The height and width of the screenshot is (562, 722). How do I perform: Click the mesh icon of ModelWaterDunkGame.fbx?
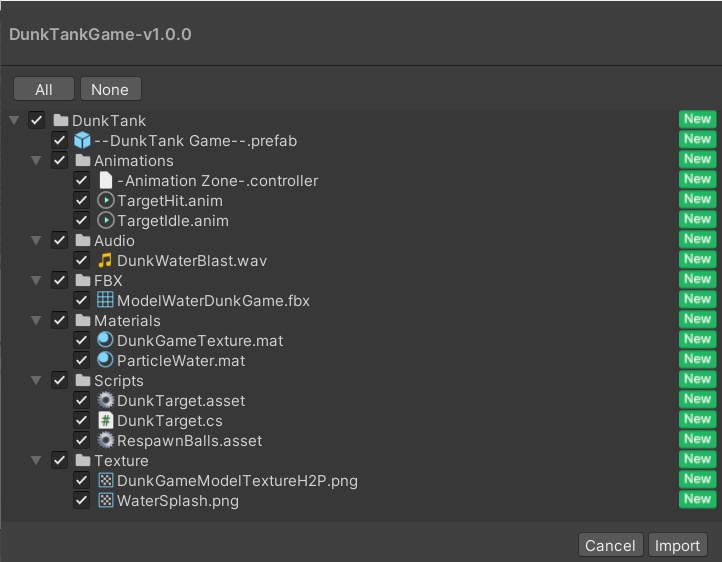[x=105, y=300]
